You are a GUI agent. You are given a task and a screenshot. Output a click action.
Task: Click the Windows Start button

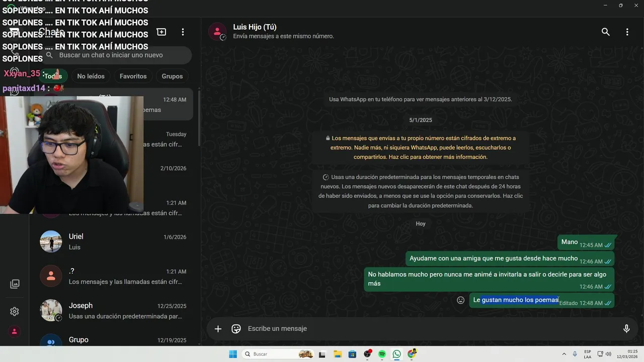click(233, 354)
